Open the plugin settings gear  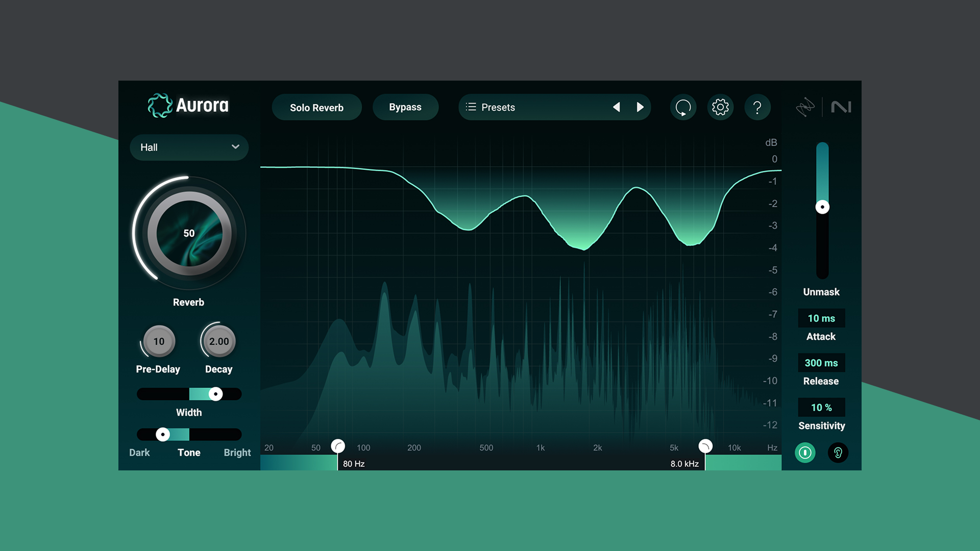tap(720, 107)
